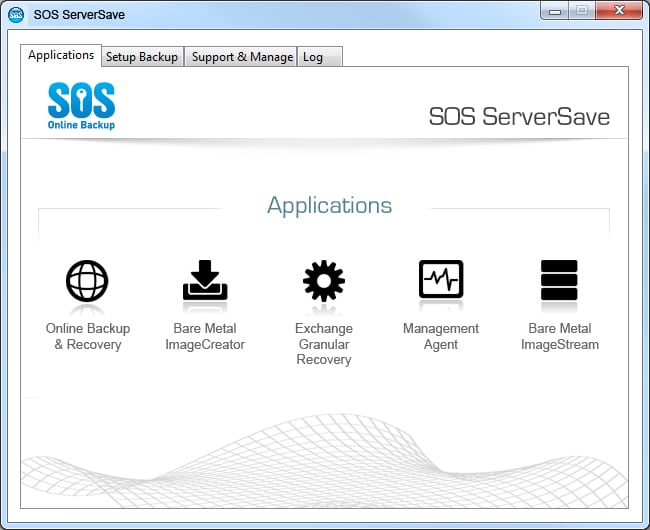
Task: Click the Applications section heading
Action: click(x=329, y=205)
